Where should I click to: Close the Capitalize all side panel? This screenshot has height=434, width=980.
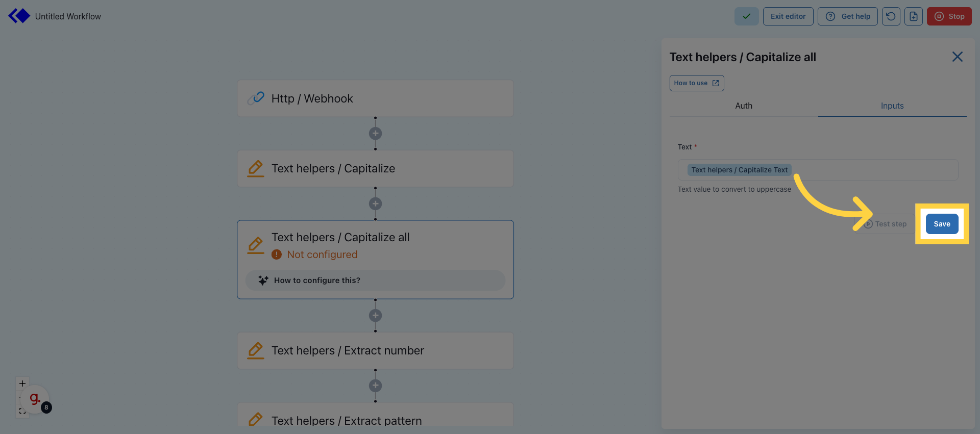pos(957,57)
